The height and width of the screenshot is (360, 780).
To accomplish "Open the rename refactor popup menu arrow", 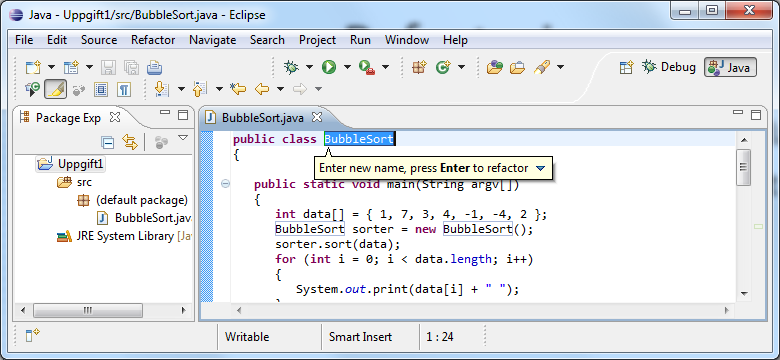I will [x=541, y=169].
